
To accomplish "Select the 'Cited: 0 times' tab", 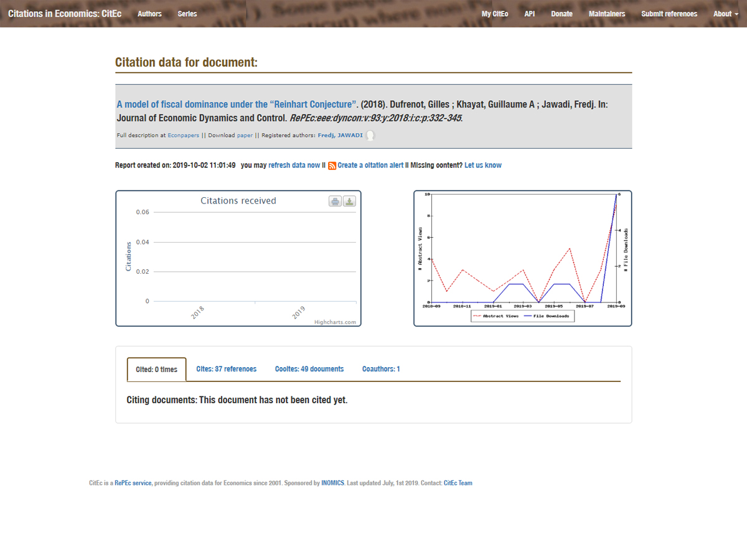I will 156,370.
